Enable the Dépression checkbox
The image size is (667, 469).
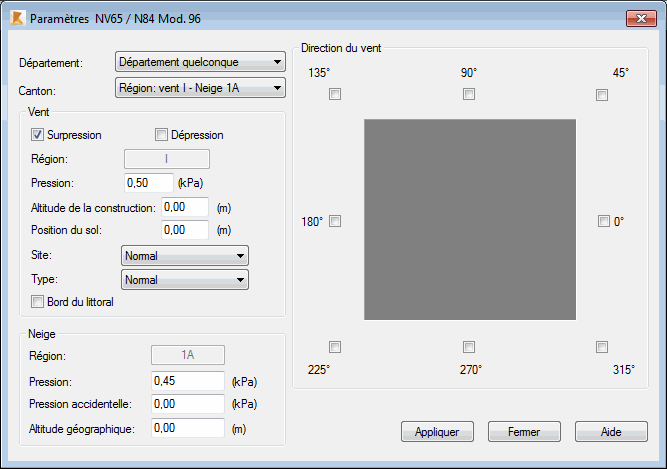[161, 135]
